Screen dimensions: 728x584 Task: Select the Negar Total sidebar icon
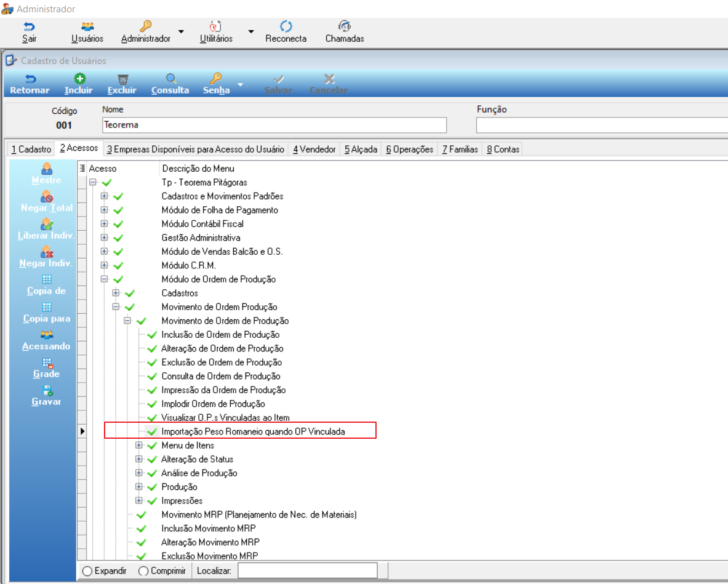tap(46, 197)
